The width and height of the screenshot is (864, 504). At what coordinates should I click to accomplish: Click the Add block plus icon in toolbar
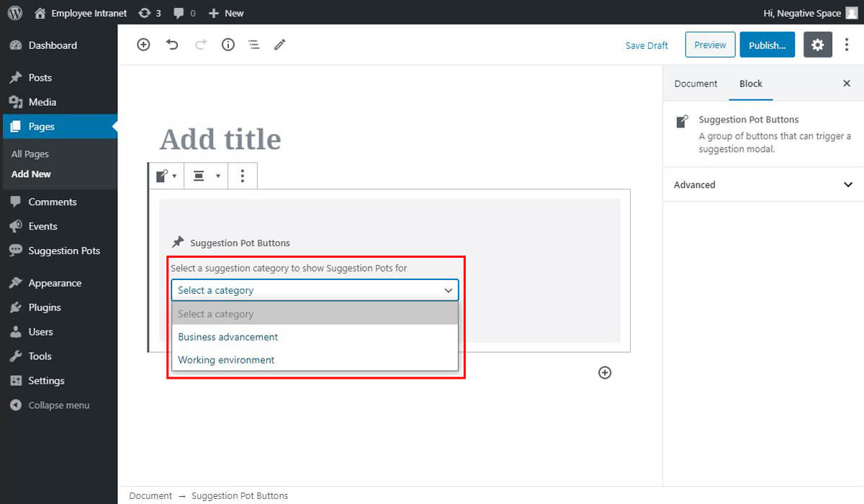click(143, 45)
